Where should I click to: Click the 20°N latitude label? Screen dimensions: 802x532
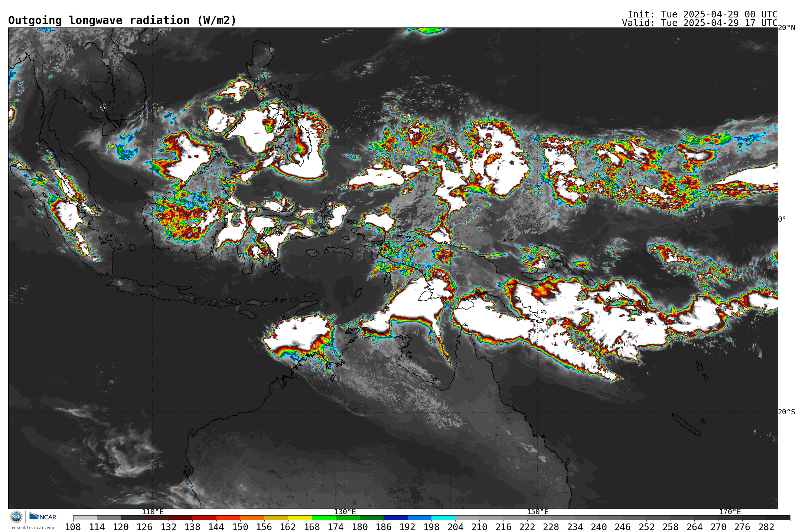pyautogui.click(x=786, y=28)
